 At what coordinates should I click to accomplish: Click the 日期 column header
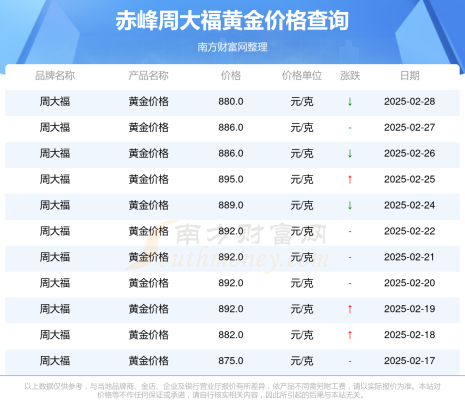[410, 76]
